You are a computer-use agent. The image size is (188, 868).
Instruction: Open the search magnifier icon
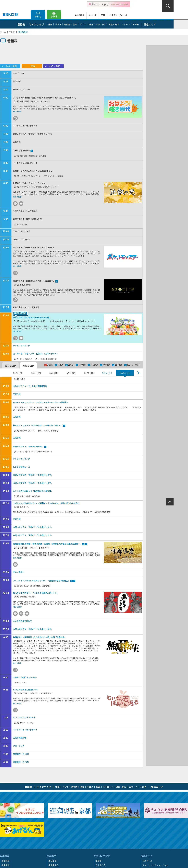pos(168,6)
